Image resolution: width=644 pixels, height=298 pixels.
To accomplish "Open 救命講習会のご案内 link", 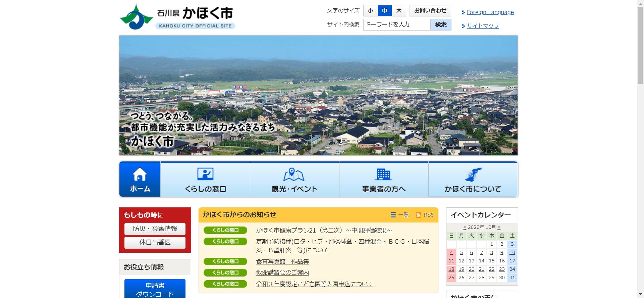I will point(282,273).
